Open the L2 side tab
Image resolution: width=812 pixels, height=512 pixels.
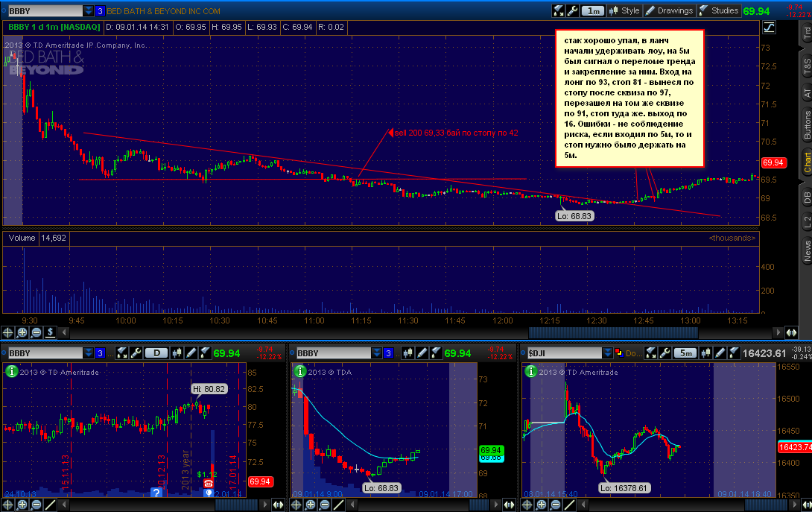pos(806,222)
